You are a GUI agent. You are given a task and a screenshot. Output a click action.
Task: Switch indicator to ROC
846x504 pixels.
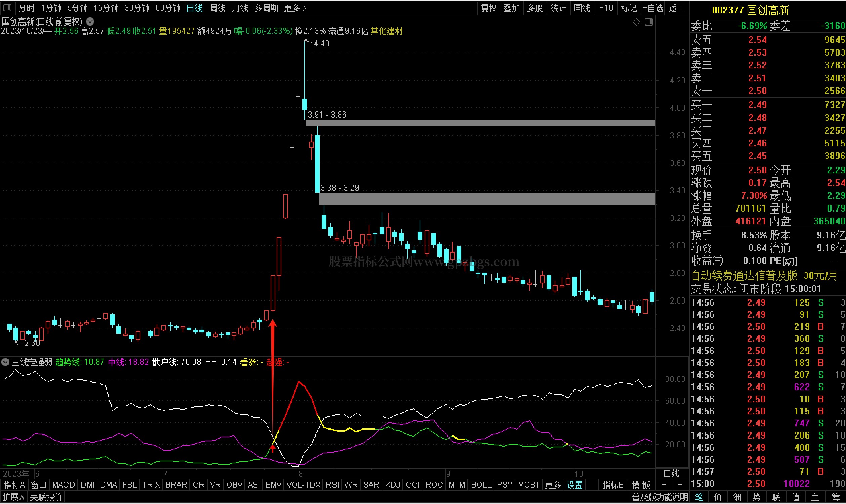click(434, 485)
